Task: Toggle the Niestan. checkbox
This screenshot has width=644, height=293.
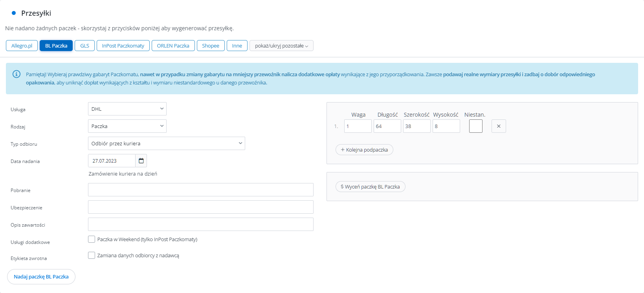Action: [475, 126]
